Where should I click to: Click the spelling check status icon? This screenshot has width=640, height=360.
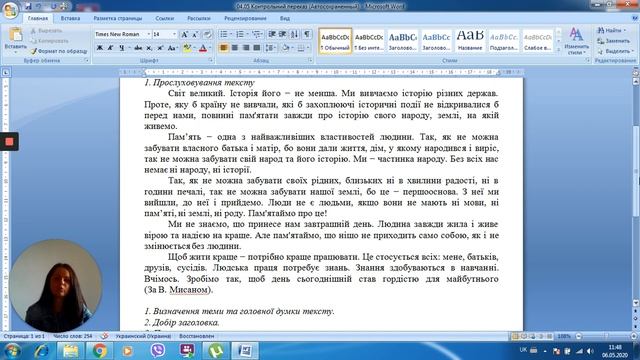pyautogui.click(x=104, y=336)
